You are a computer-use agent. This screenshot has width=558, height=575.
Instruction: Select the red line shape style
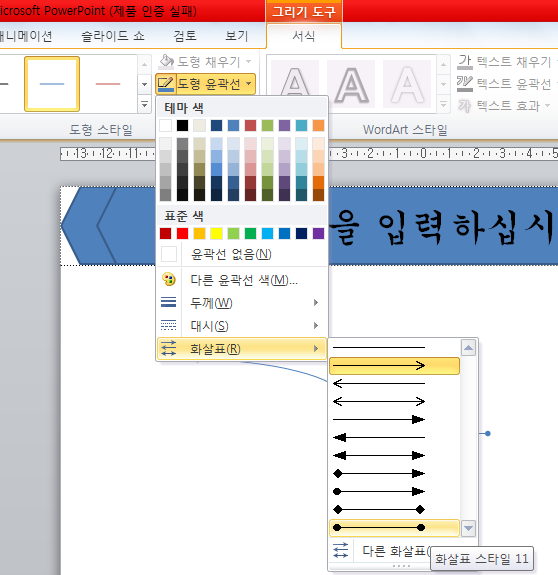pos(108,84)
